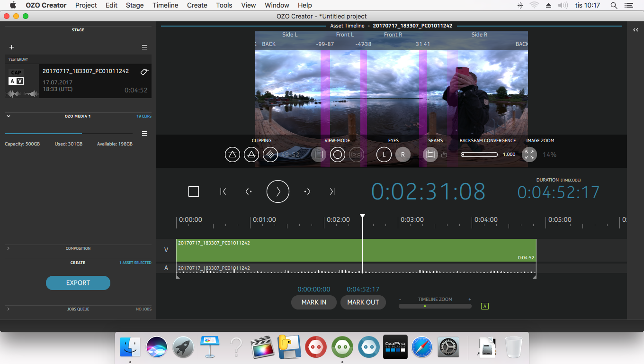
Task: Step one frame backward
Action: [249, 191]
